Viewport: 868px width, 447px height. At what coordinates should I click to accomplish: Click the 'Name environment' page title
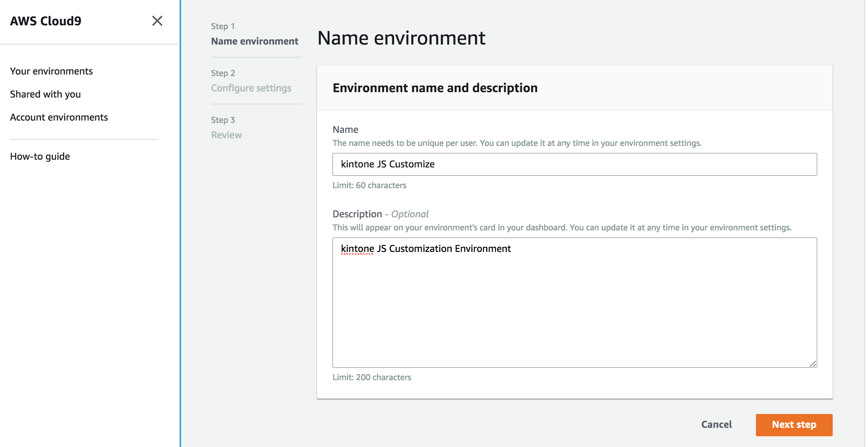click(401, 38)
